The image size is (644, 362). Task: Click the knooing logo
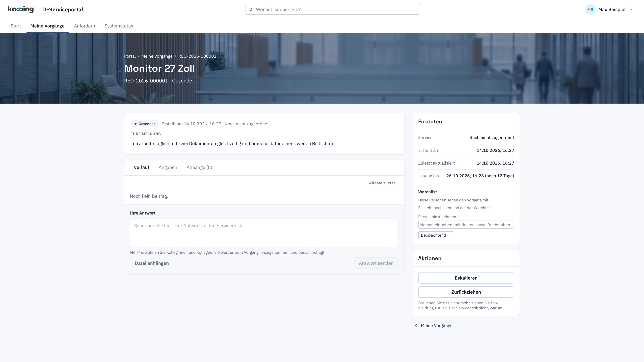click(x=21, y=9)
